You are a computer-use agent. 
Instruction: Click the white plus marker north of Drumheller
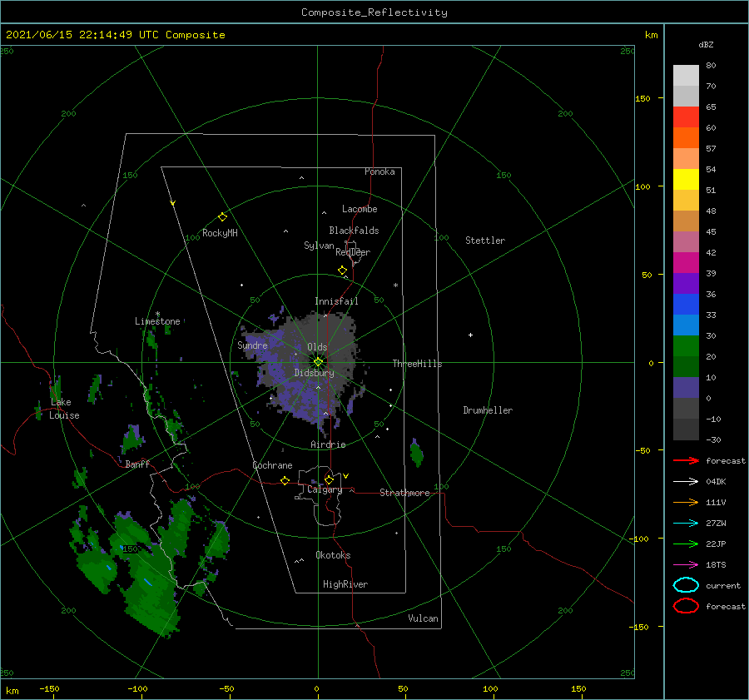pos(470,335)
